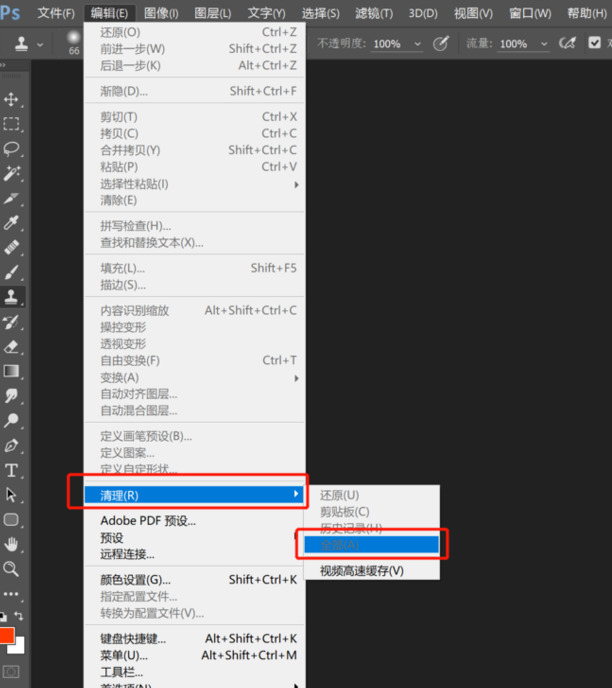Select the Horizontal Type tool

[x=11, y=470]
